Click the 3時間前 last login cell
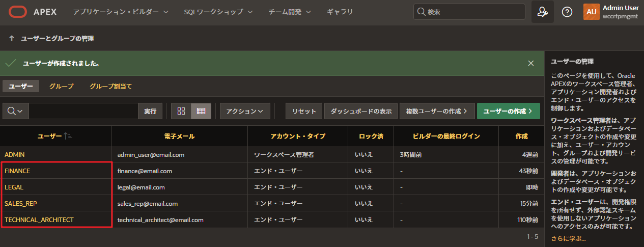 445,154
